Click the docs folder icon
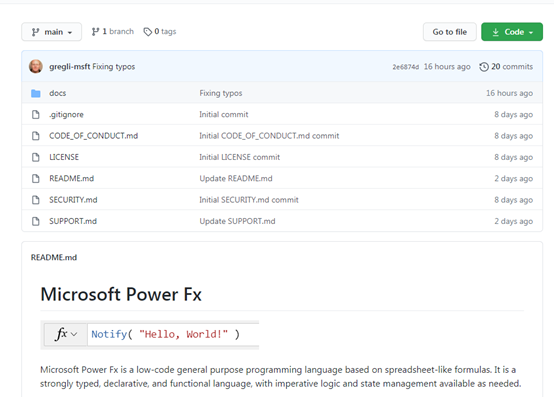 [x=36, y=93]
